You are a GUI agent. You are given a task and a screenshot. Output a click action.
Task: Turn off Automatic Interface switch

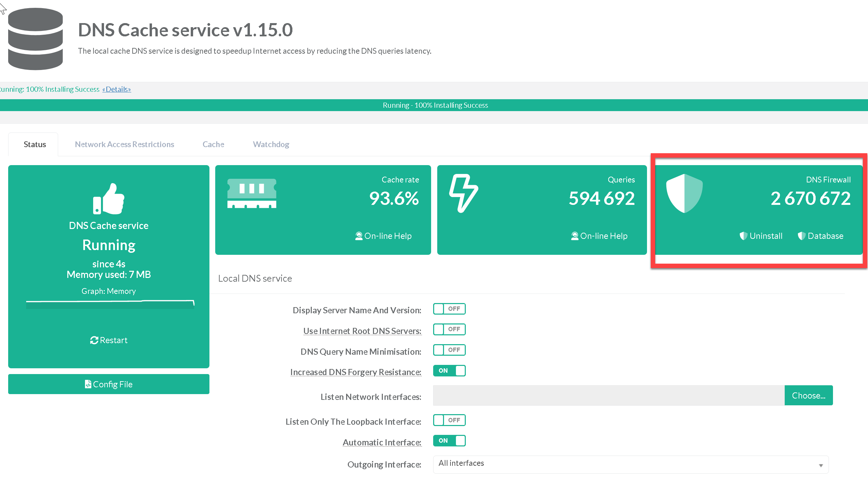tap(449, 441)
